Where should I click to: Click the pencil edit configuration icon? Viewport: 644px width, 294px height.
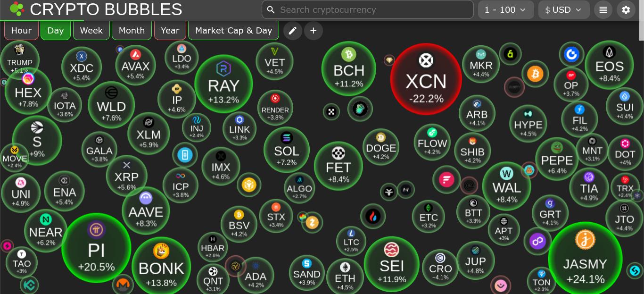coord(292,31)
